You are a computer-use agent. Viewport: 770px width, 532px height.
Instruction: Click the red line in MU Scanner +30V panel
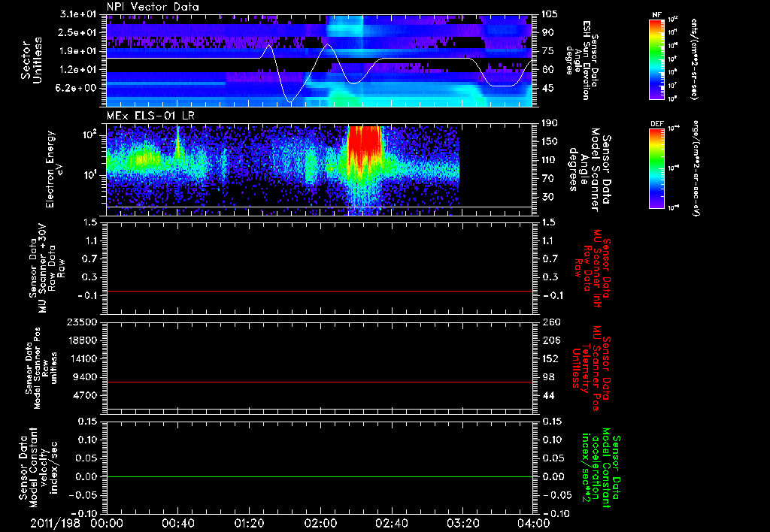point(319,291)
